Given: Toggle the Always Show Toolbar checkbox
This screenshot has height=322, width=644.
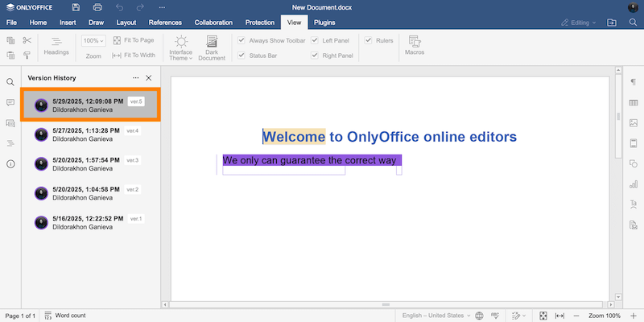Looking at the screenshot, I should (242, 39).
